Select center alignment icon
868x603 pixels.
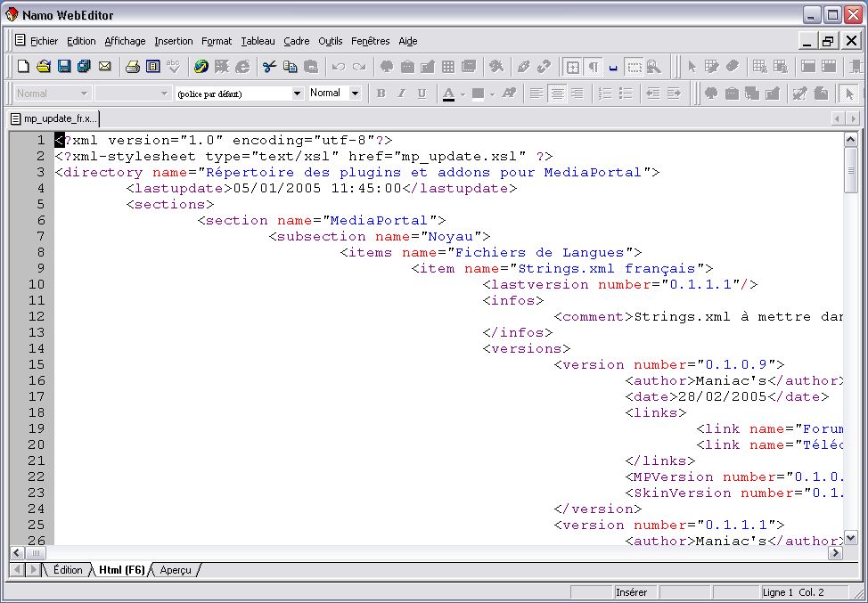coord(556,94)
